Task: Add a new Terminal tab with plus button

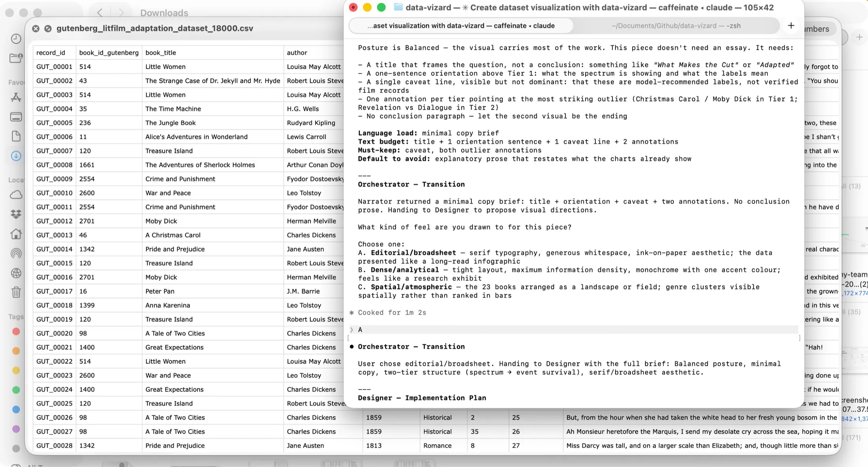Action: 791,26
